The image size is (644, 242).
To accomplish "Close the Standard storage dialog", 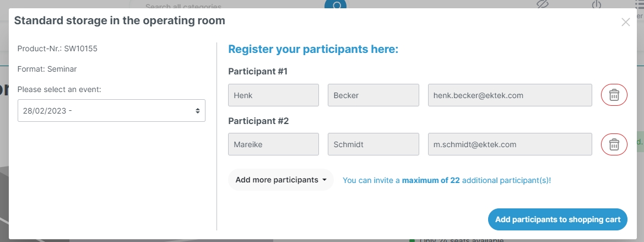I will [625, 22].
